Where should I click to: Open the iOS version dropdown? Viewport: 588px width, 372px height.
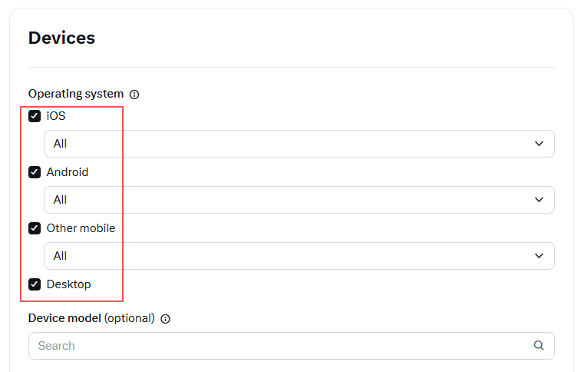pos(299,144)
